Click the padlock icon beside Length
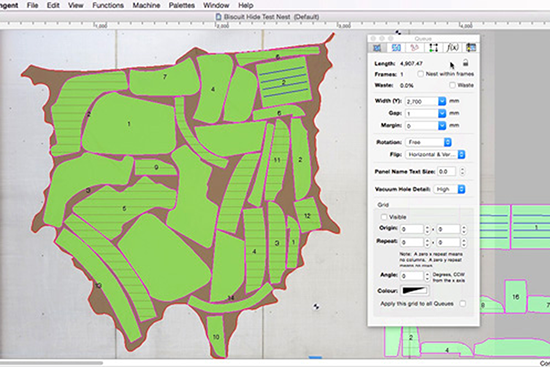Image resolution: width=550 pixels, height=367 pixels. [465, 63]
